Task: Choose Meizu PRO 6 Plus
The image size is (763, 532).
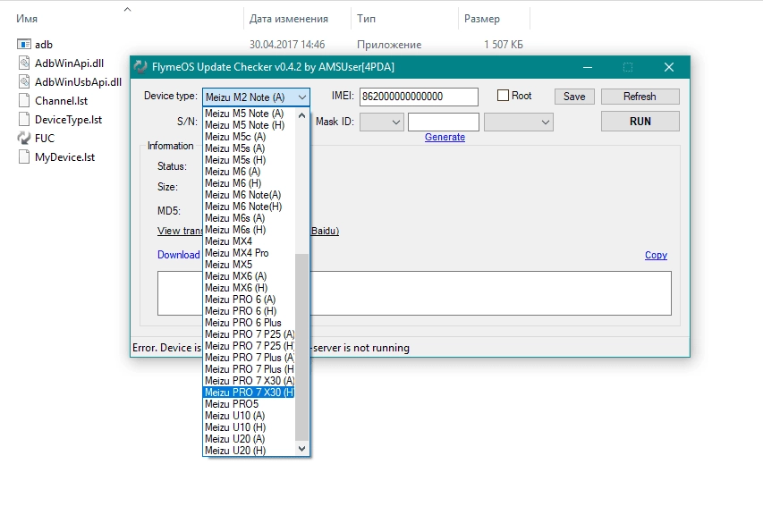Action: 249,323
